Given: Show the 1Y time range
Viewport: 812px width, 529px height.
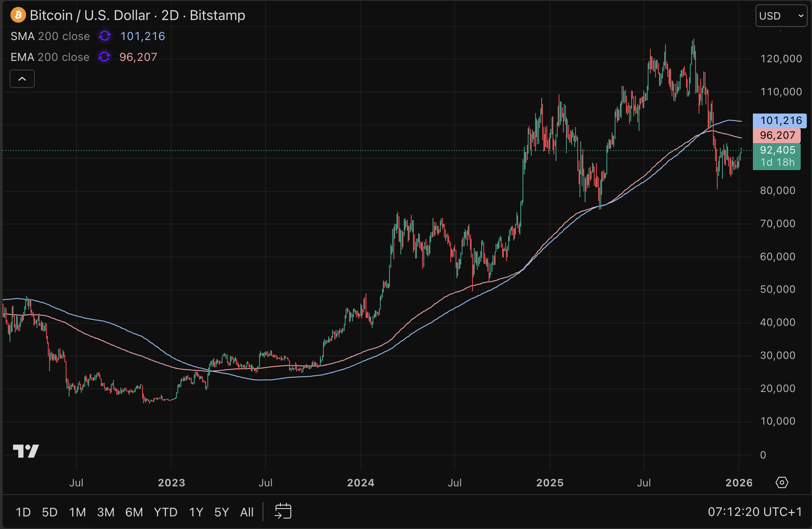Looking at the screenshot, I should (x=196, y=512).
